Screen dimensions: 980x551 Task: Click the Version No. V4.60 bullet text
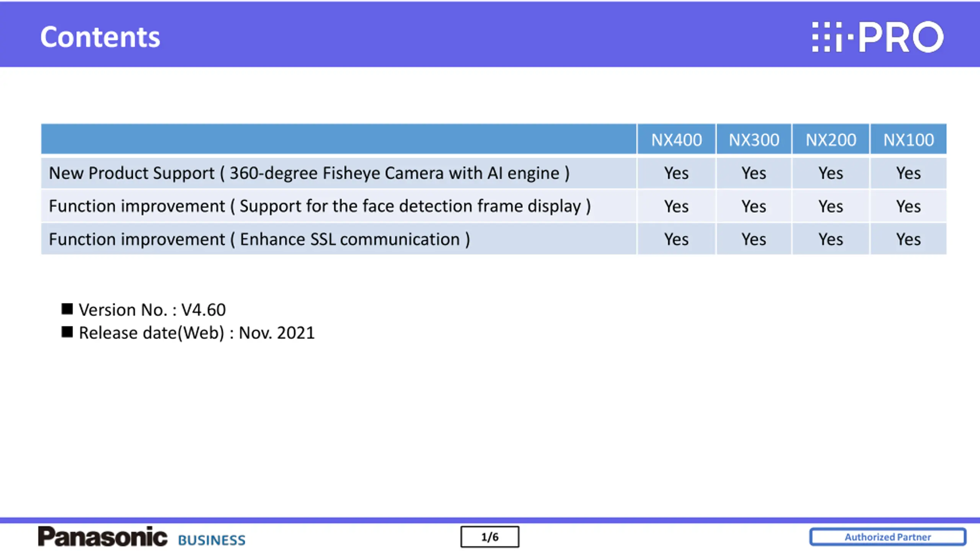click(152, 310)
